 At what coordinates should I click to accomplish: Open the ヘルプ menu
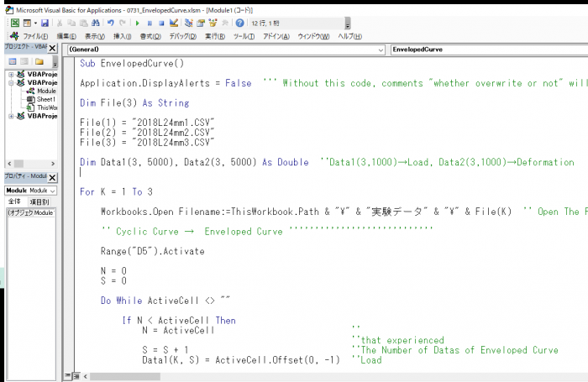tap(350, 36)
